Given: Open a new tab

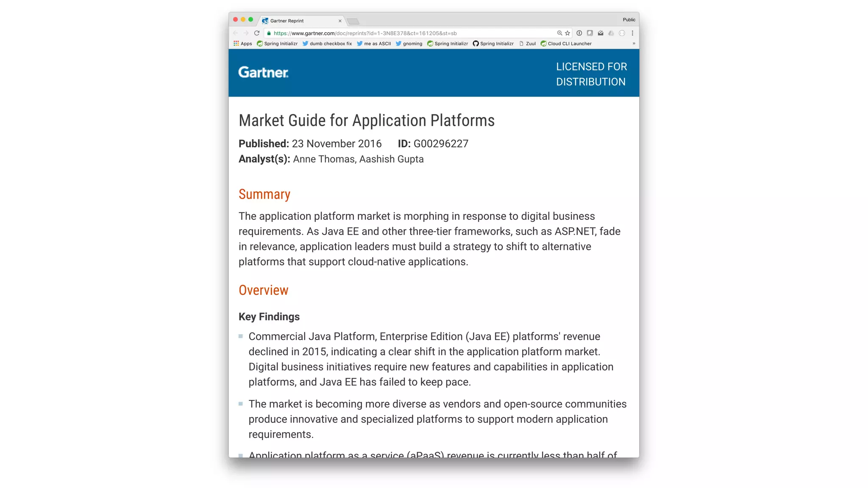Looking at the screenshot, I should 353,21.
